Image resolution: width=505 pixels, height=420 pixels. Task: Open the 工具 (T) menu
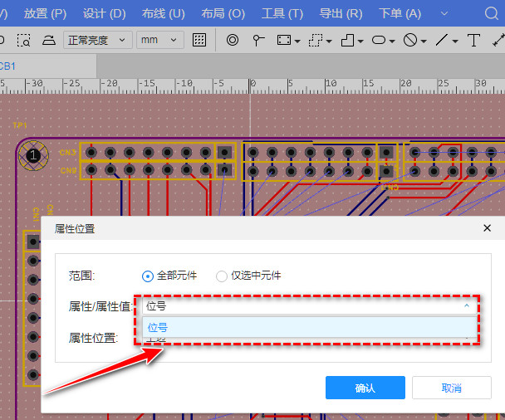(282, 14)
